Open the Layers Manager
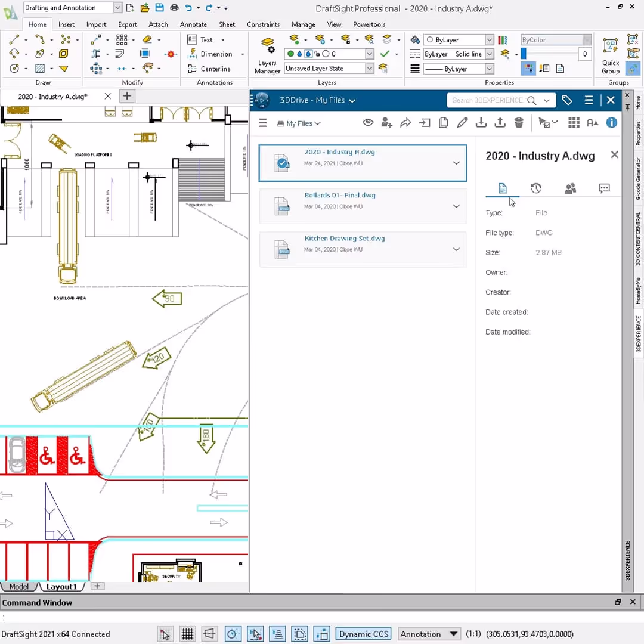 coord(267,55)
